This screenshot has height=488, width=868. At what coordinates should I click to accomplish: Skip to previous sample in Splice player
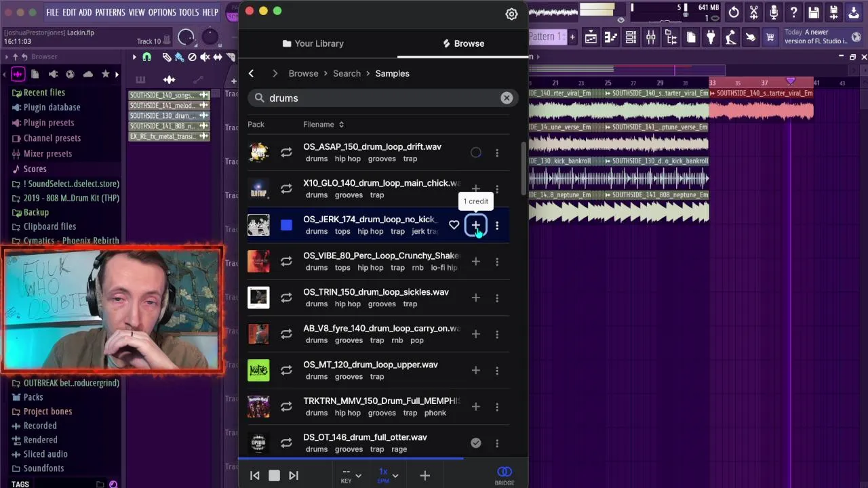[255, 476]
